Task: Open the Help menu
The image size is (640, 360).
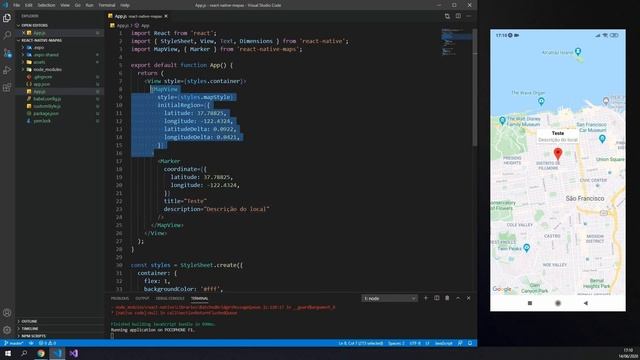Action: [x=125, y=5]
